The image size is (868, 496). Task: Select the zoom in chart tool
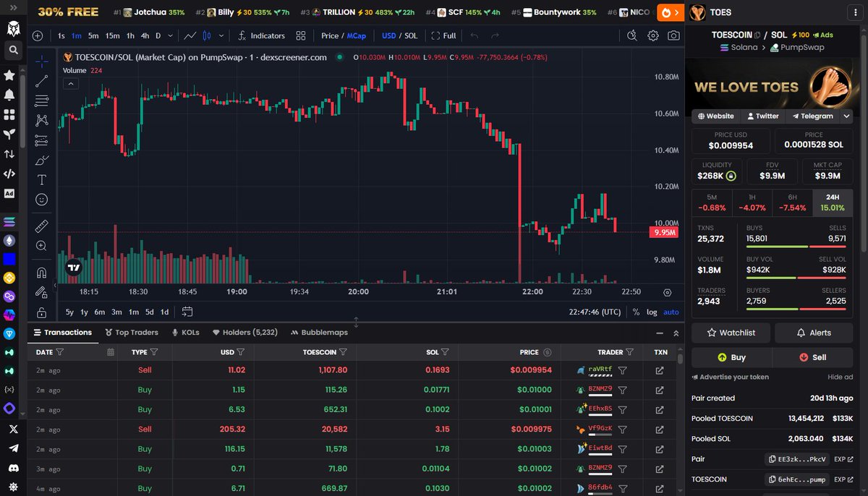click(41, 246)
